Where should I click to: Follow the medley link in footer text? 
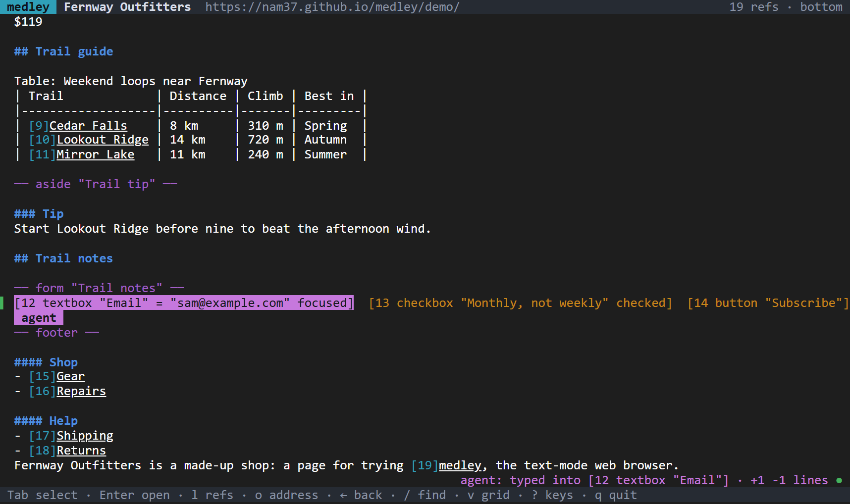(460, 466)
